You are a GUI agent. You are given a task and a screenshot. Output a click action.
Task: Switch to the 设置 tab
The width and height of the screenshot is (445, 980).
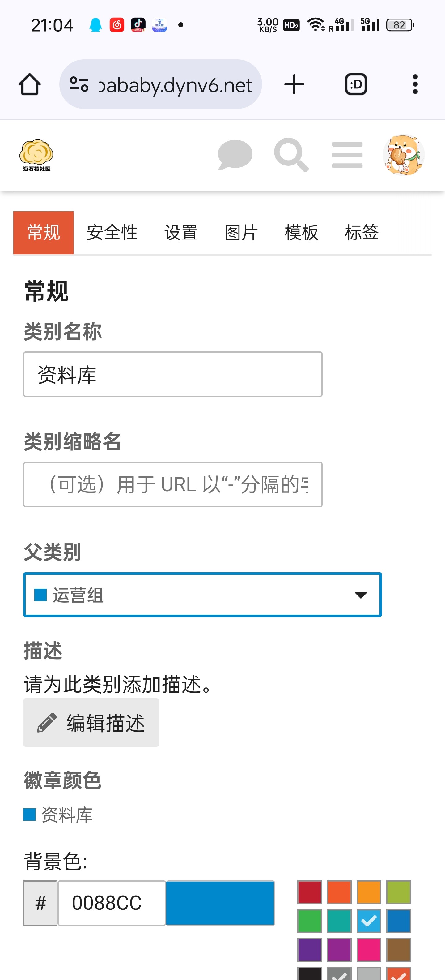click(x=181, y=232)
